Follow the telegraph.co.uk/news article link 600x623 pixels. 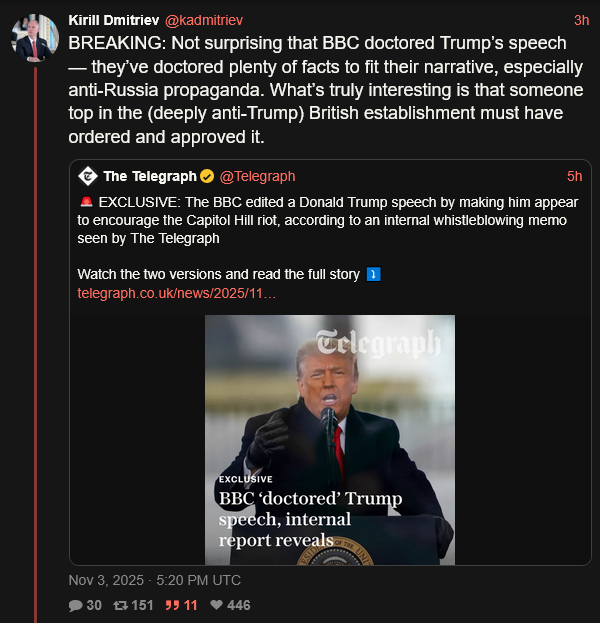click(x=176, y=293)
